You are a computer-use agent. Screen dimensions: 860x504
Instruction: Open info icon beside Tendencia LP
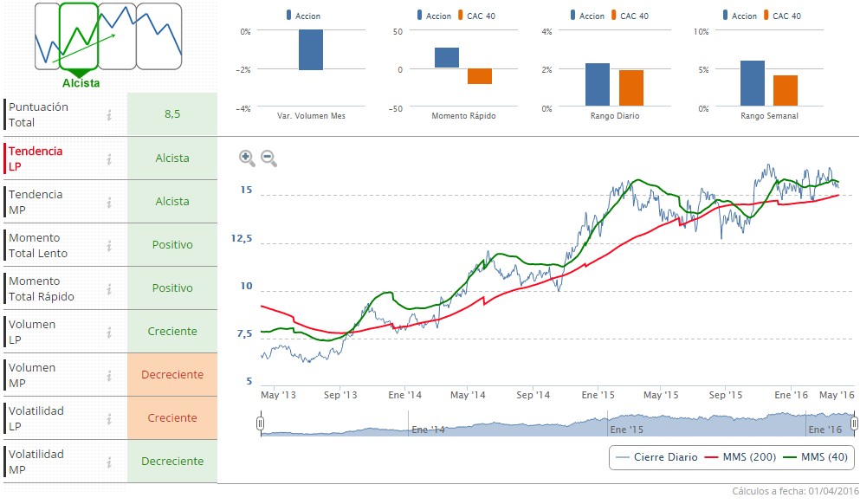click(x=109, y=158)
